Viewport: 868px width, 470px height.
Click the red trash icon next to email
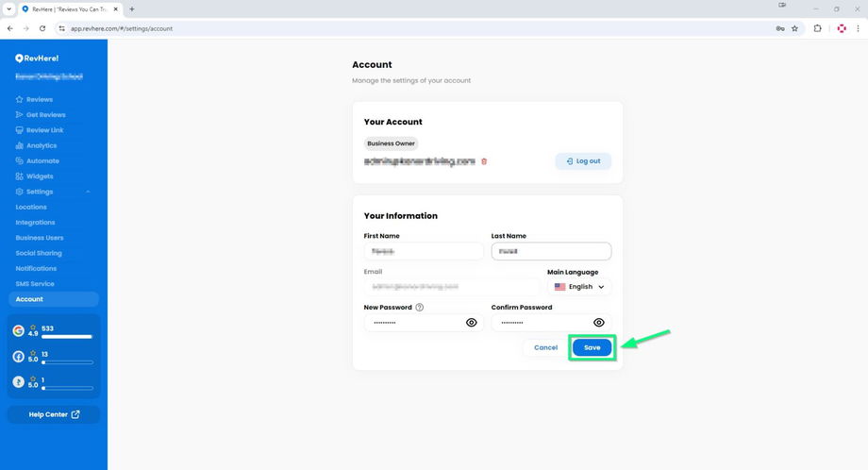484,161
